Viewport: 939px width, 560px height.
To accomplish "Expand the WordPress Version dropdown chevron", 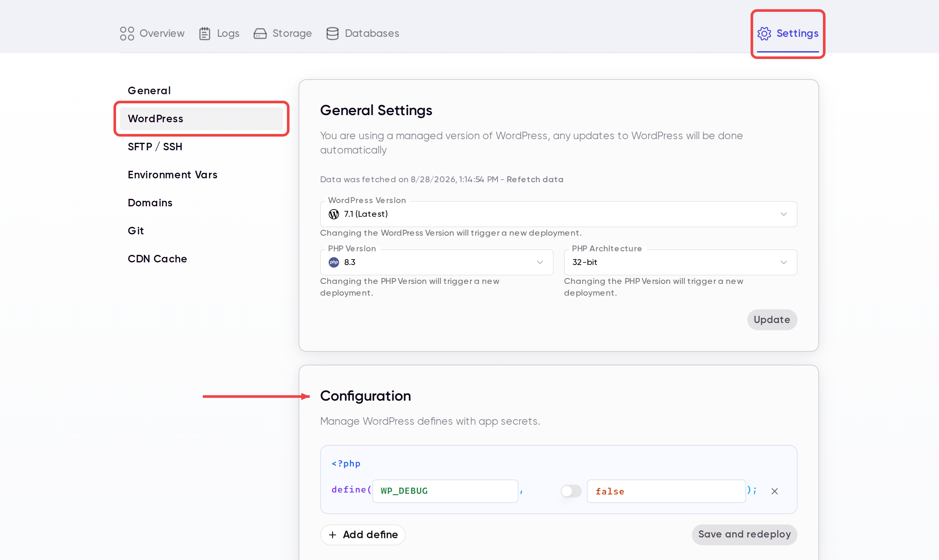I will pos(784,214).
